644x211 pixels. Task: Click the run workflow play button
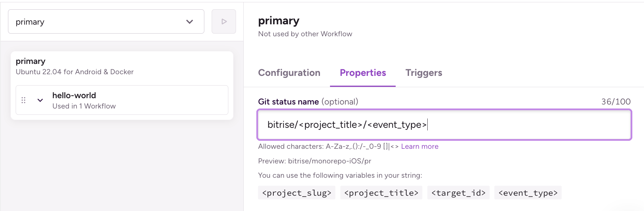[224, 22]
